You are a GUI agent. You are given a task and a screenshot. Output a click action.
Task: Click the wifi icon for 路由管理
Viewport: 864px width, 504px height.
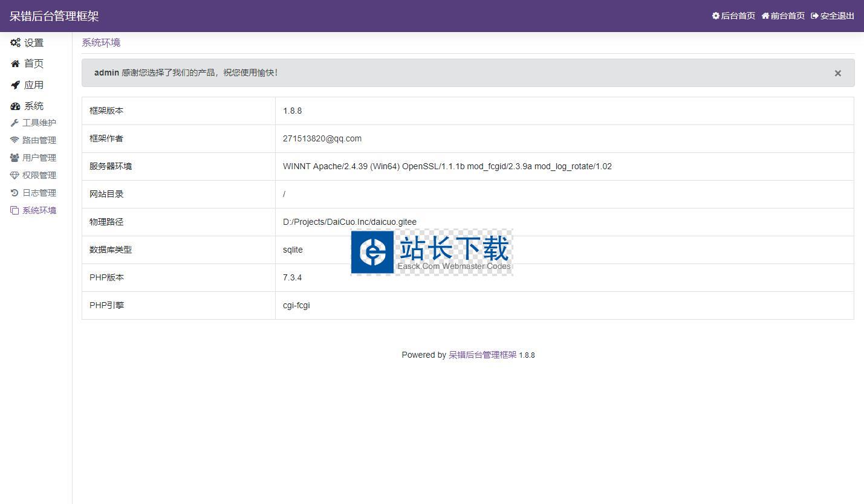pyautogui.click(x=15, y=140)
